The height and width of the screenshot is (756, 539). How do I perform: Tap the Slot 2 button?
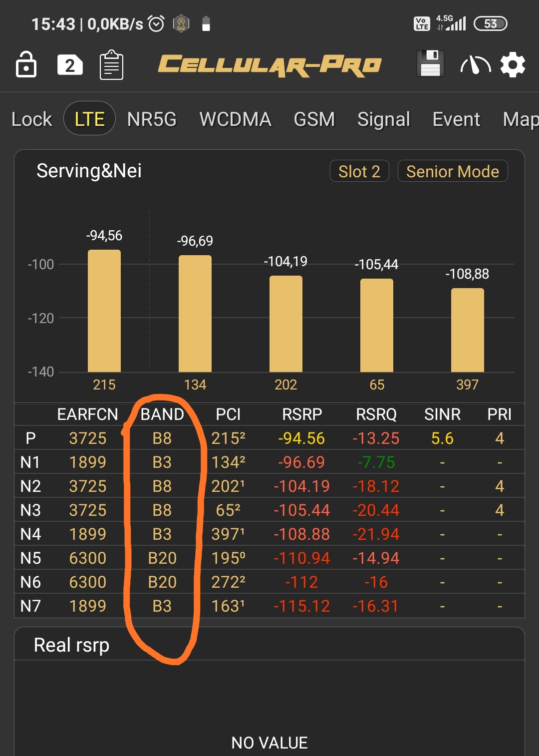(x=359, y=171)
